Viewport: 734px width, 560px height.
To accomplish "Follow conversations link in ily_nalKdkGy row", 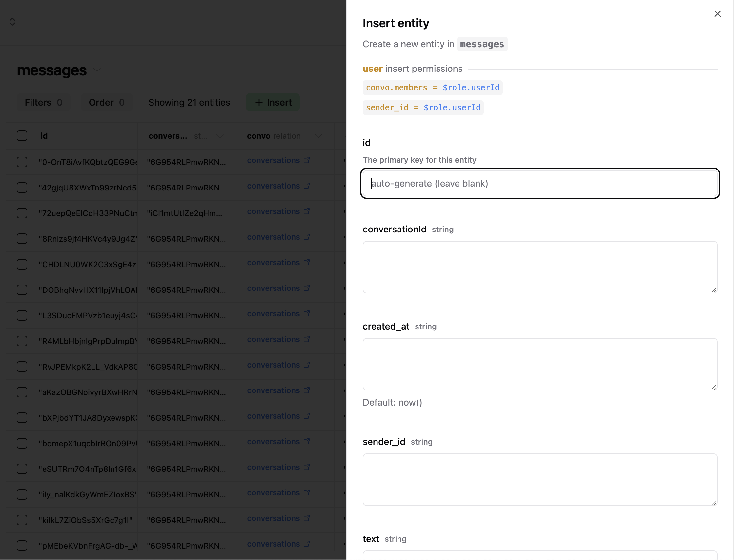I will pos(274,493).
